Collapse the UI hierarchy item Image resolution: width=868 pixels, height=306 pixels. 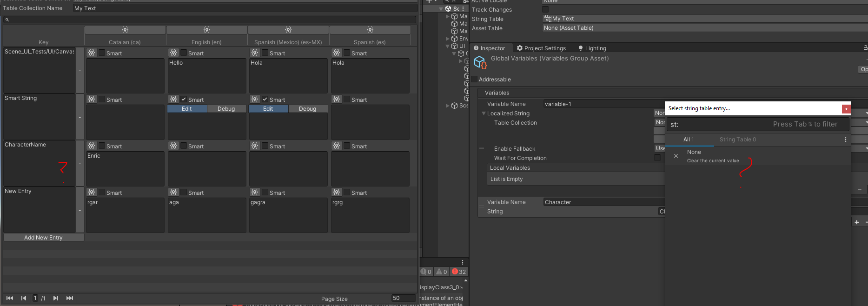tap(448, 46)
